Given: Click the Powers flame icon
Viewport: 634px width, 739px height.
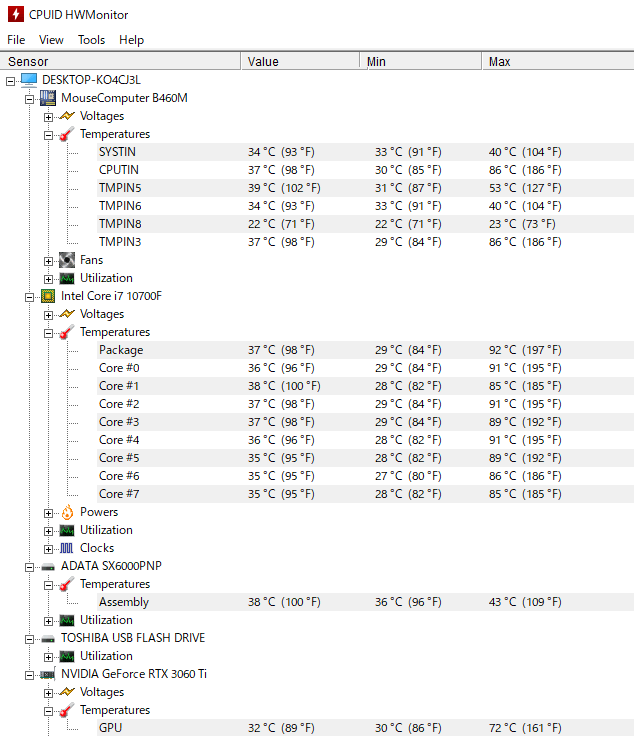Looking at the screenshot, I should [x=67, y=512].
